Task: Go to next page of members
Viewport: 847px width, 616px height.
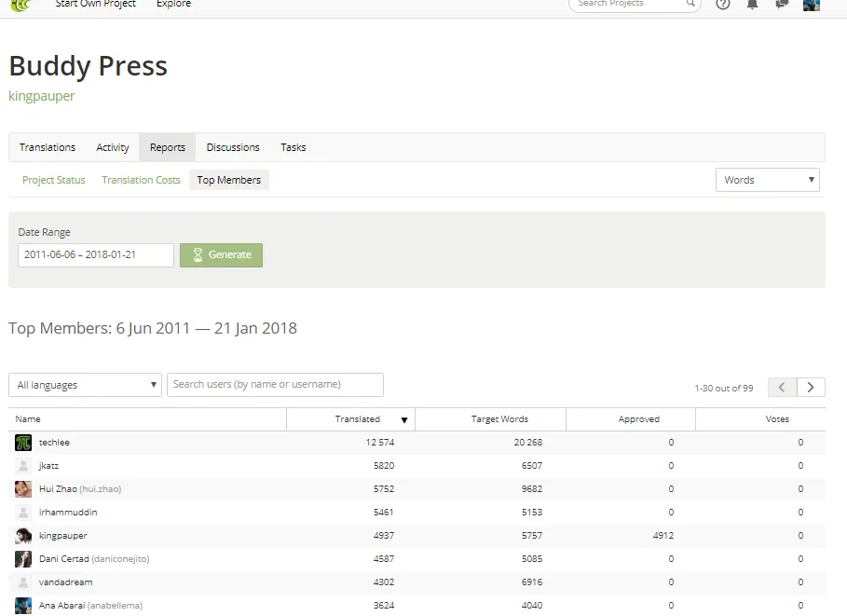Action: (x=811, y=387)
